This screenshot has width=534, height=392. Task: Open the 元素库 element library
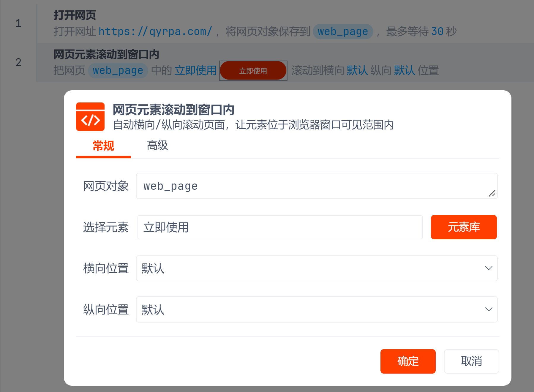[464, 227]
